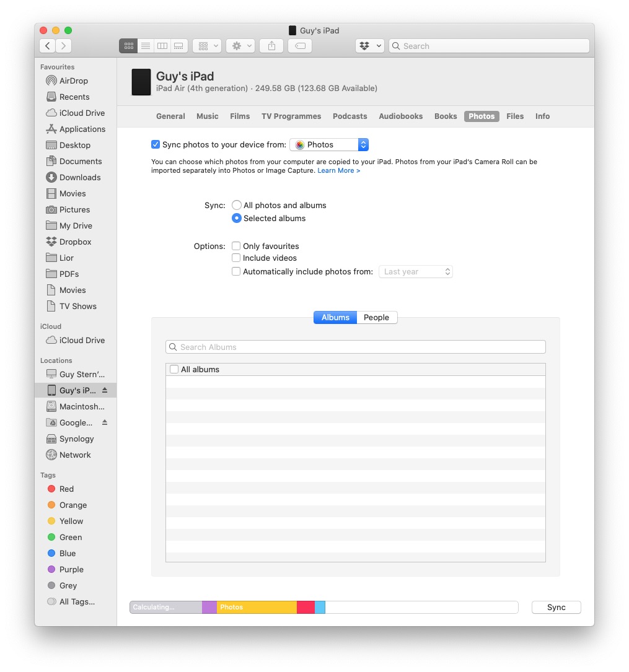Switch to list view in the toolbar
The height and width of the screenshot is (672, 629).
click(145, 45)
